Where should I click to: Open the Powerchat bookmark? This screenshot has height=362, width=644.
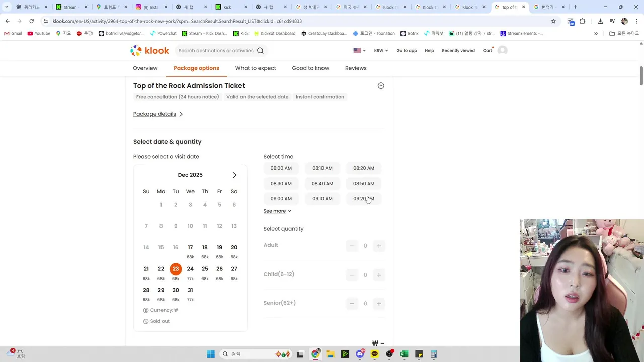coord(164,33)
